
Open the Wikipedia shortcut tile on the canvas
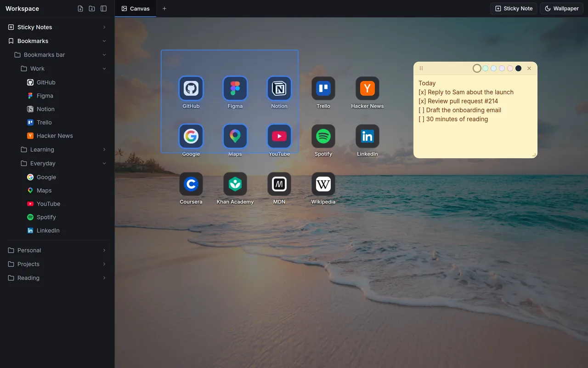click(323, 184)
